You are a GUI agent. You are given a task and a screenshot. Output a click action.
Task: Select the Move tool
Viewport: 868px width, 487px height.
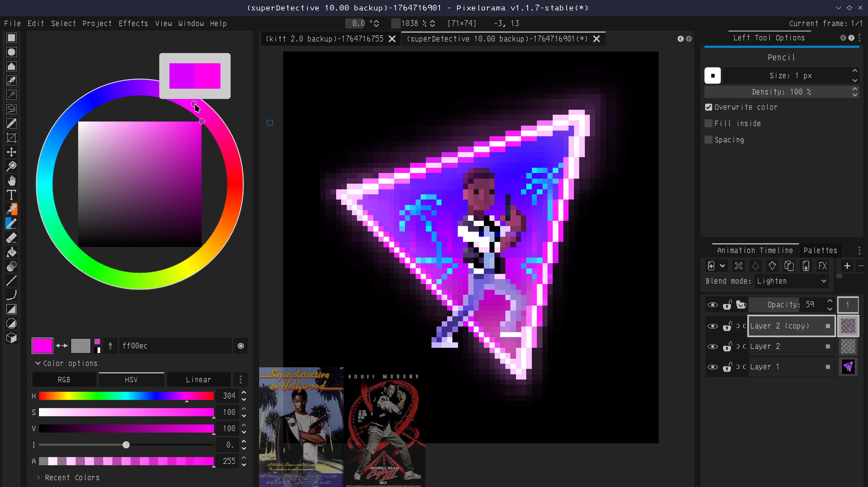click(x=11, y=152)
